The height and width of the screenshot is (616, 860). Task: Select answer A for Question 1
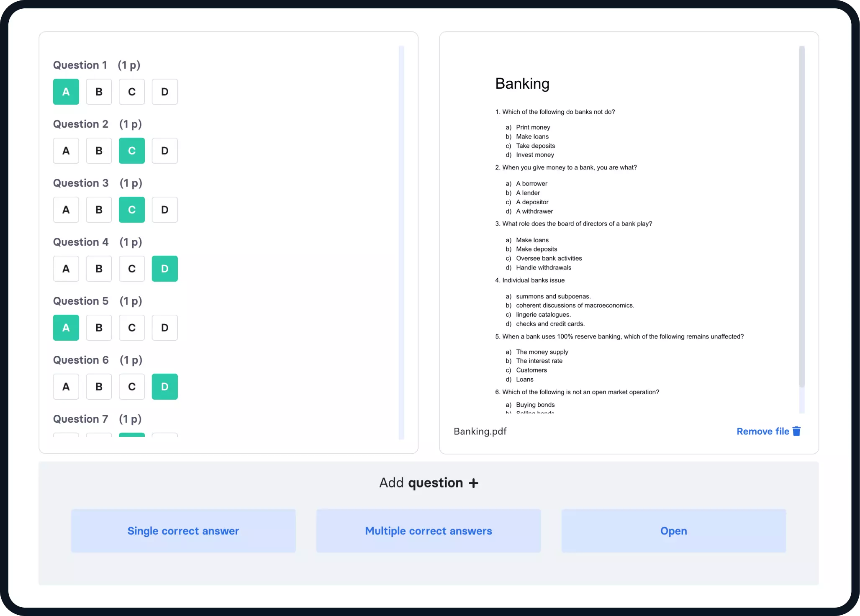coord(65,91)
